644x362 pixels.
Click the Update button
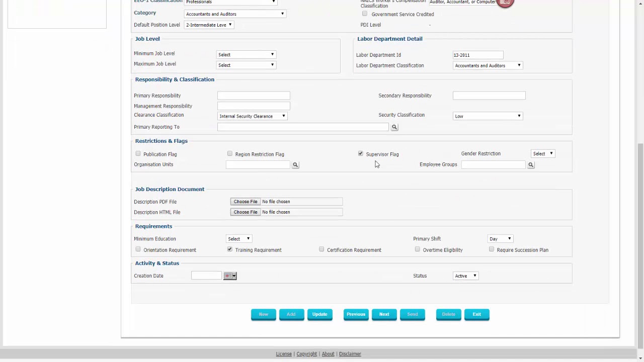320,314
